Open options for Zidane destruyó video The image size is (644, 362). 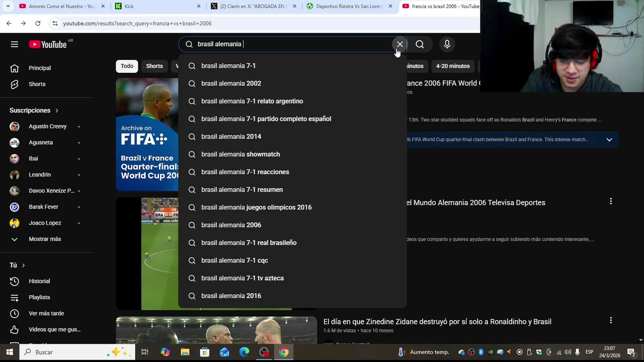(611, 320)
